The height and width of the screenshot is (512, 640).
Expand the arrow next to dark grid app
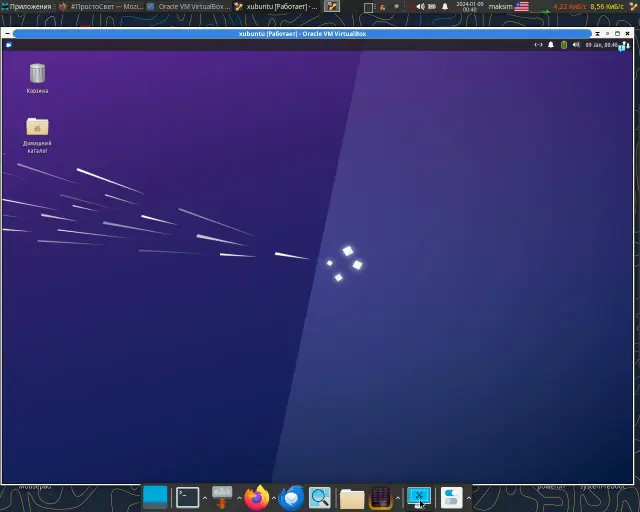click(398, 498)
